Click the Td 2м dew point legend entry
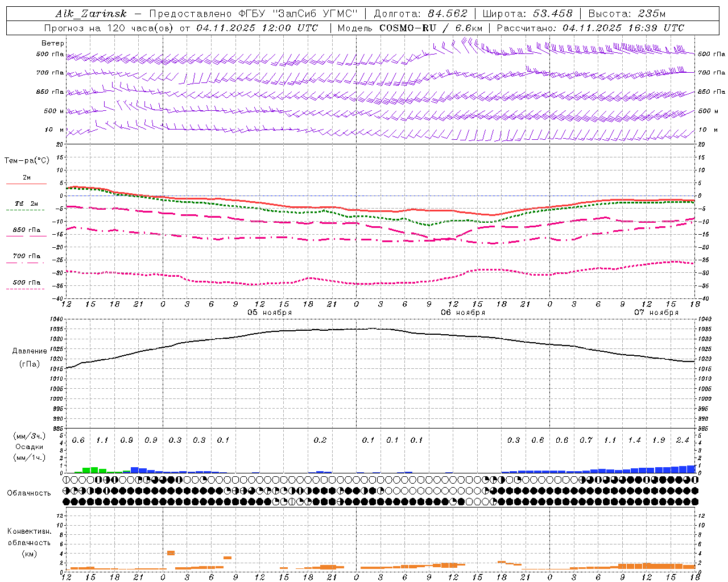Screen dimensions: 728x582 [x=27, y=203]
